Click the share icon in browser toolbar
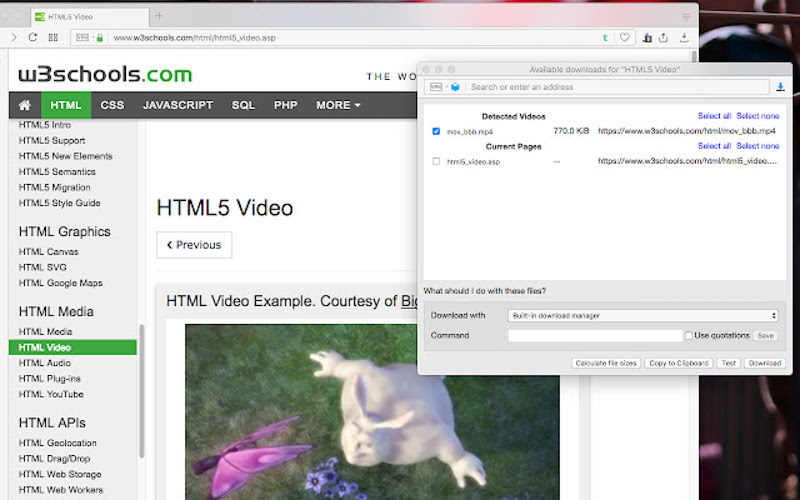This screenshot has height=500, width=800. (663, 37)
